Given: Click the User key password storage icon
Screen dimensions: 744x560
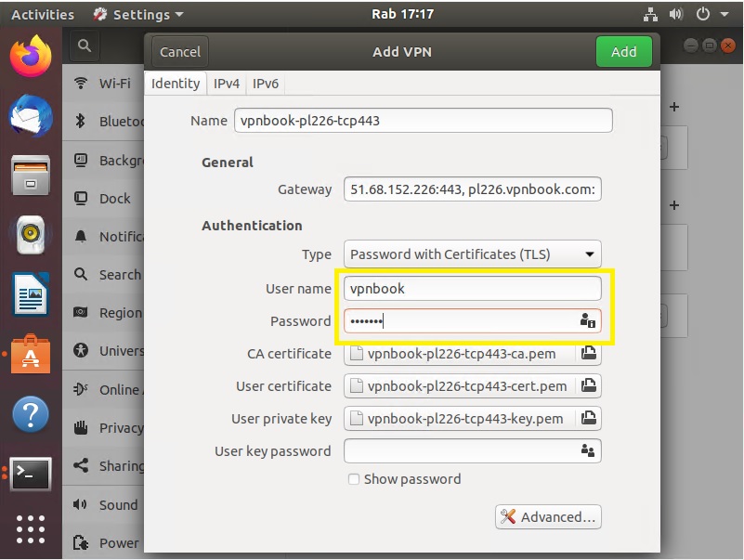Looking at the screenshot, I should click(x=587, y=451).
